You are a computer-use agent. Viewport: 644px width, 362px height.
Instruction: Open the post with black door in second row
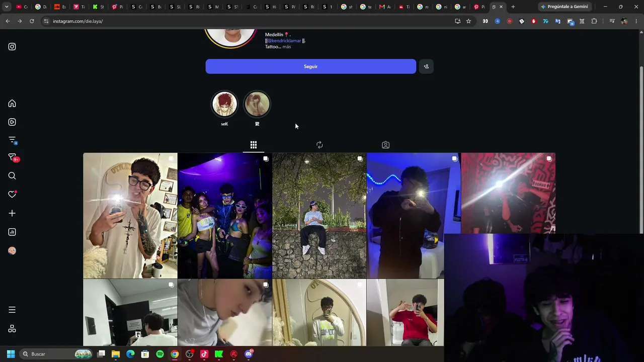[130, 313]
